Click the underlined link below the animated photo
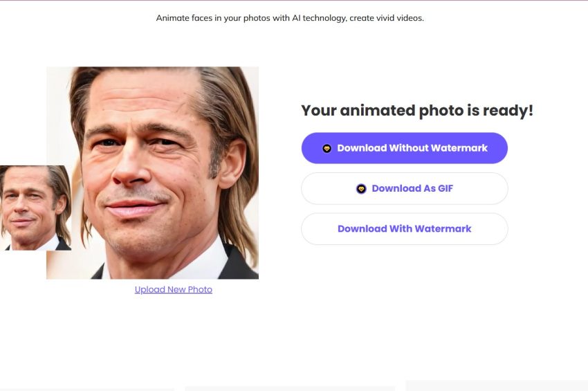Image resolution: width=588 pixels, height=391 pixels. [174, 289]
